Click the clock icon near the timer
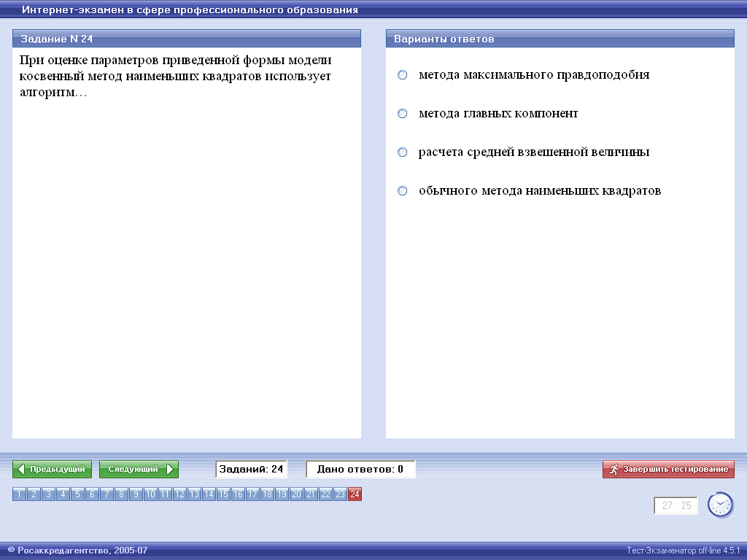The image size is (747, 560). coord(720,505)
